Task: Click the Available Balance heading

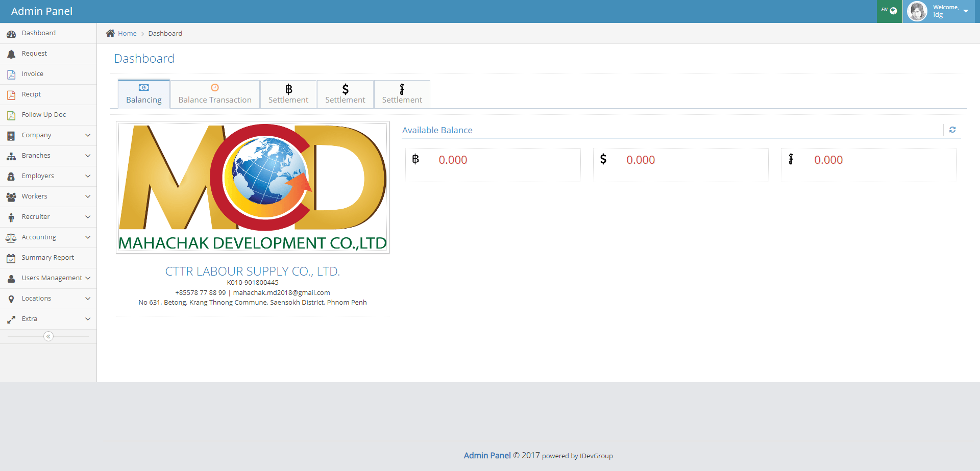Action: pyautogui.click(x=437, y=130)
